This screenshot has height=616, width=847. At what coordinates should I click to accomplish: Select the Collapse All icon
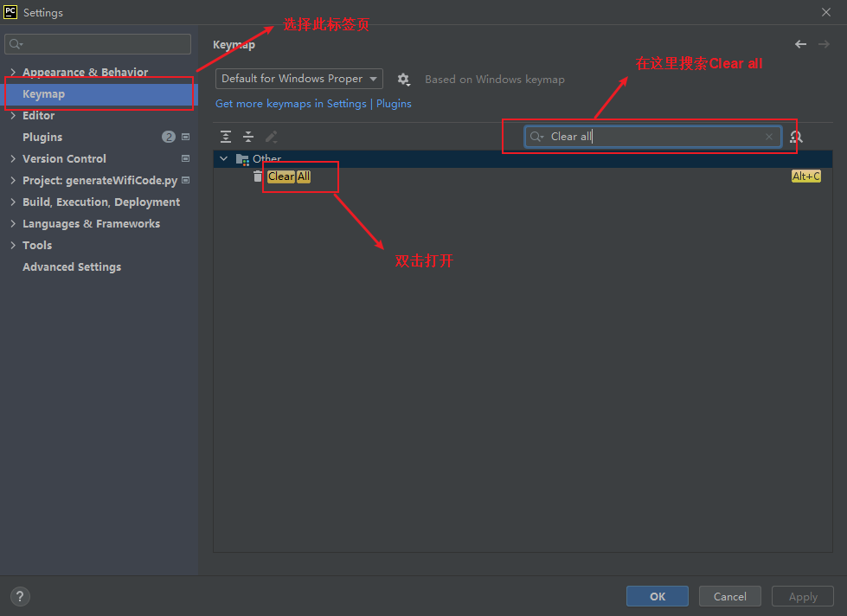point(248,137)
